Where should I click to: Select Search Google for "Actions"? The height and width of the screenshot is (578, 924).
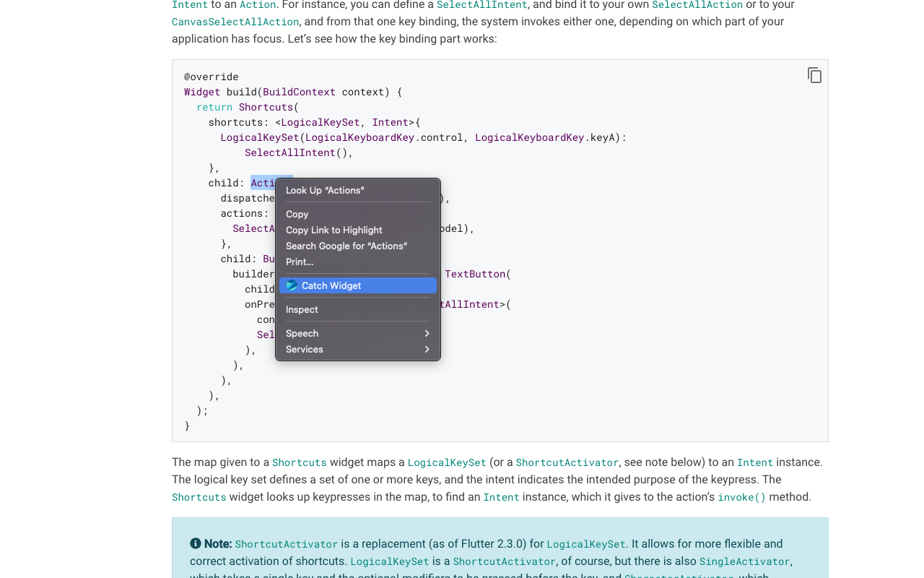(x=346, y=246)
